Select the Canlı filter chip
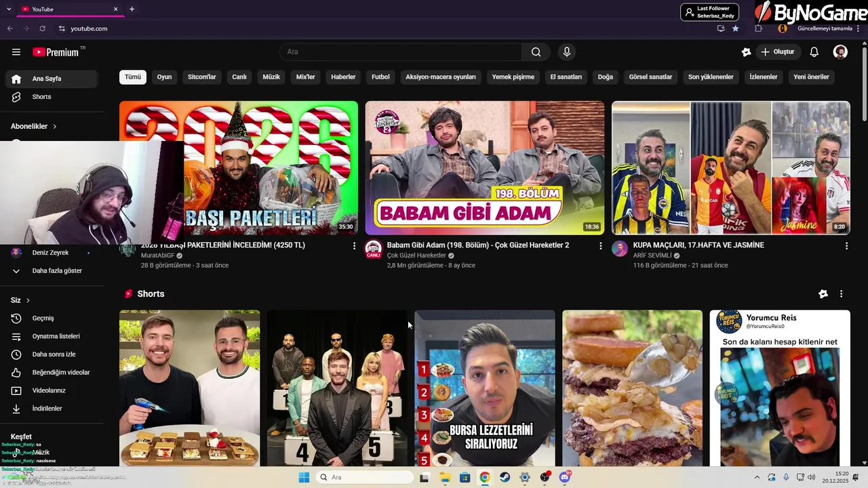Image resolution: width=868 pixels, height=488 pixels. (239, 77)
